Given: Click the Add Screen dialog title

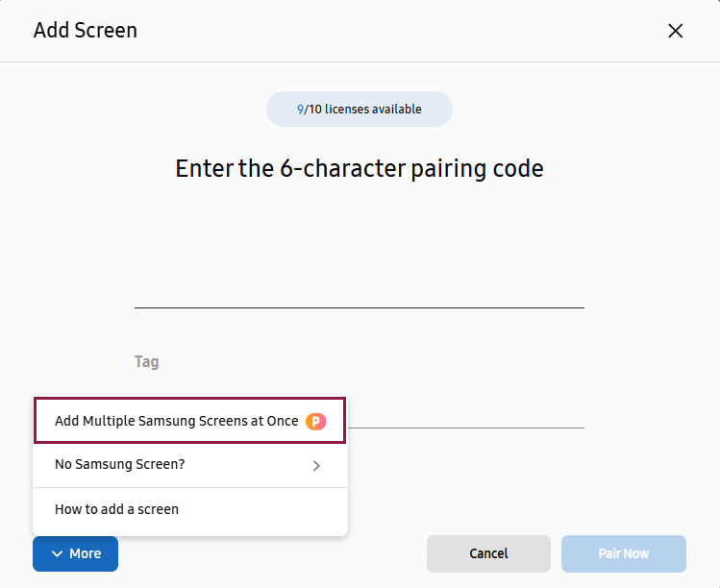Looking at the screenshot, I should (x=86, y=31).
